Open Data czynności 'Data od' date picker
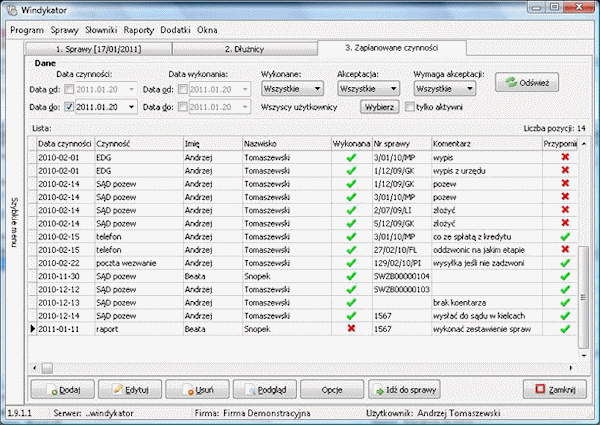 (x=131, y=90)
